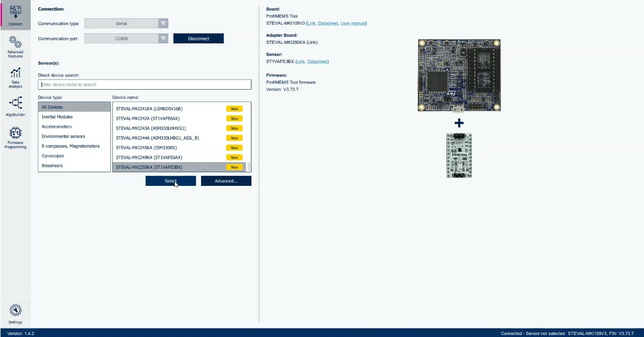
Task: Click the ProfiMEMS board image
Action: coord(459,75)
